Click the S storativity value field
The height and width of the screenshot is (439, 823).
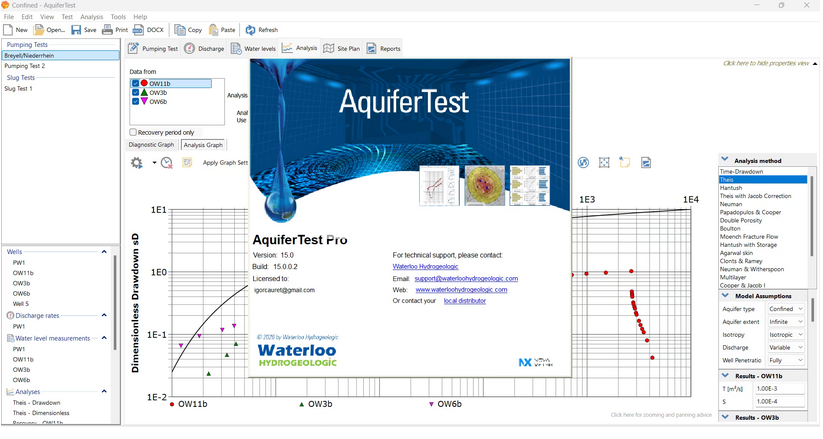779,401
